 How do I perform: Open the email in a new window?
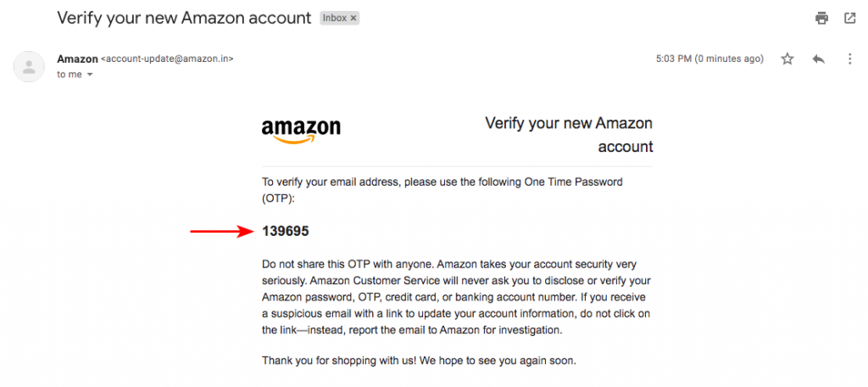(x=849, y=18)
